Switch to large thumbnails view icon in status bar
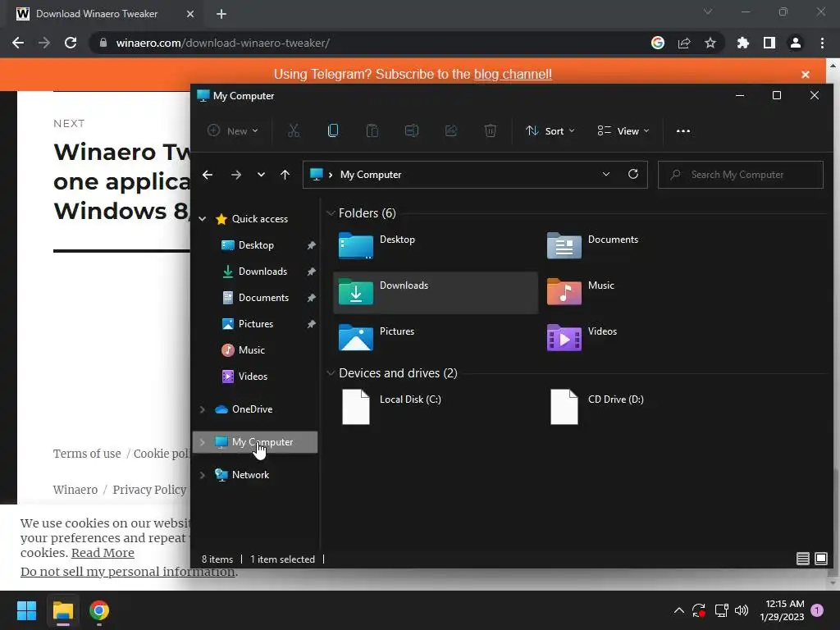The image size is (840, 630). (x=821, y=559)
